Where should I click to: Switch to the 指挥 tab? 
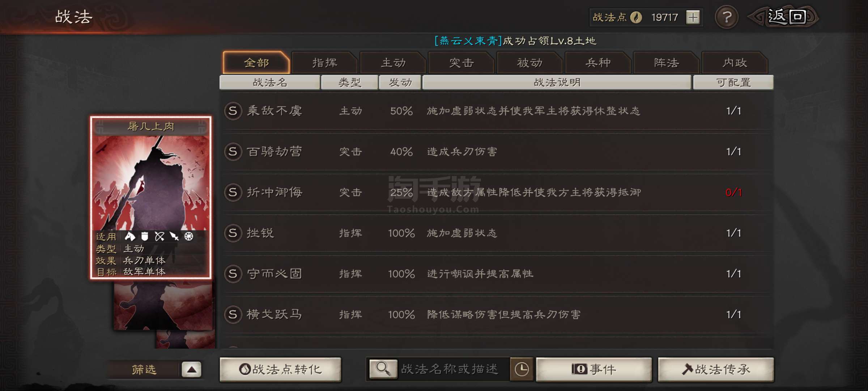325,63
